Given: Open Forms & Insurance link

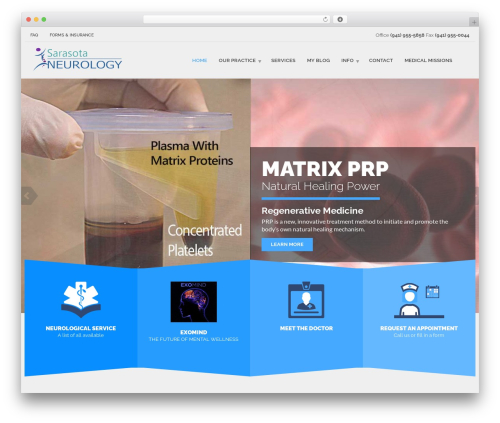Looking at the screenshot, I should click(x=72, y=35).
